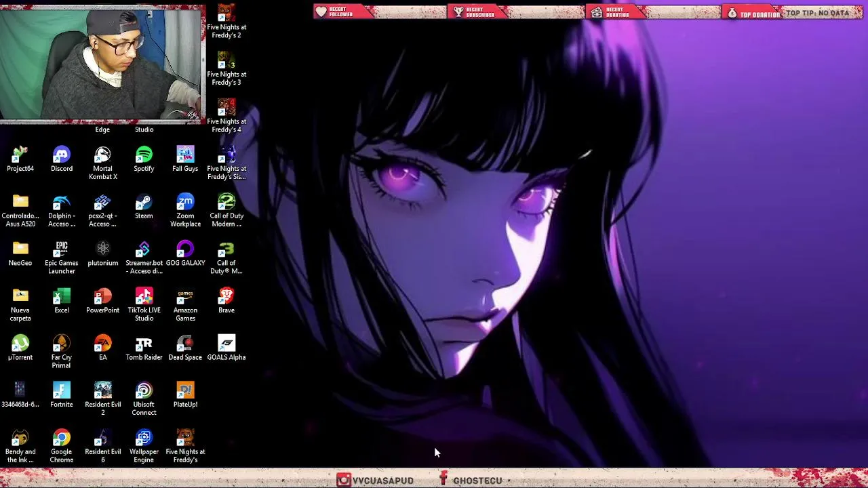Click the webcam overlay thumbnail
Screen dimensions: 868x488
102,64
